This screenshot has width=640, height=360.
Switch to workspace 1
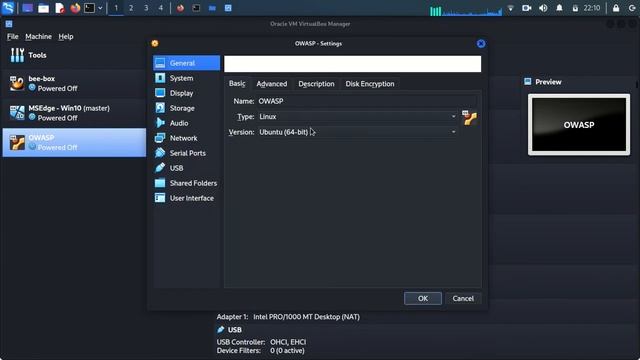116,8
